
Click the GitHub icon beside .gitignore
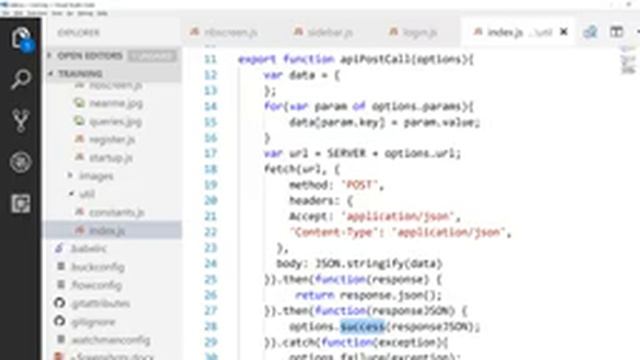point(60,321)
